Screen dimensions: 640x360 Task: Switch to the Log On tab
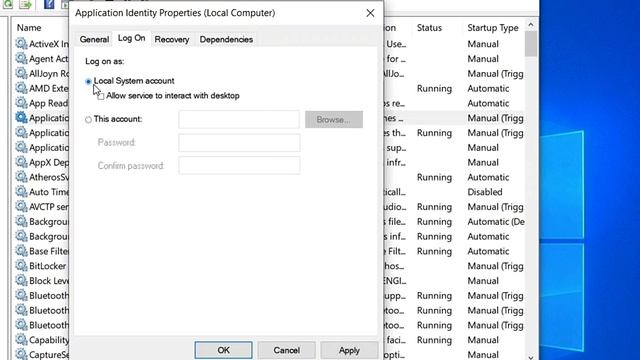(131, 38)
